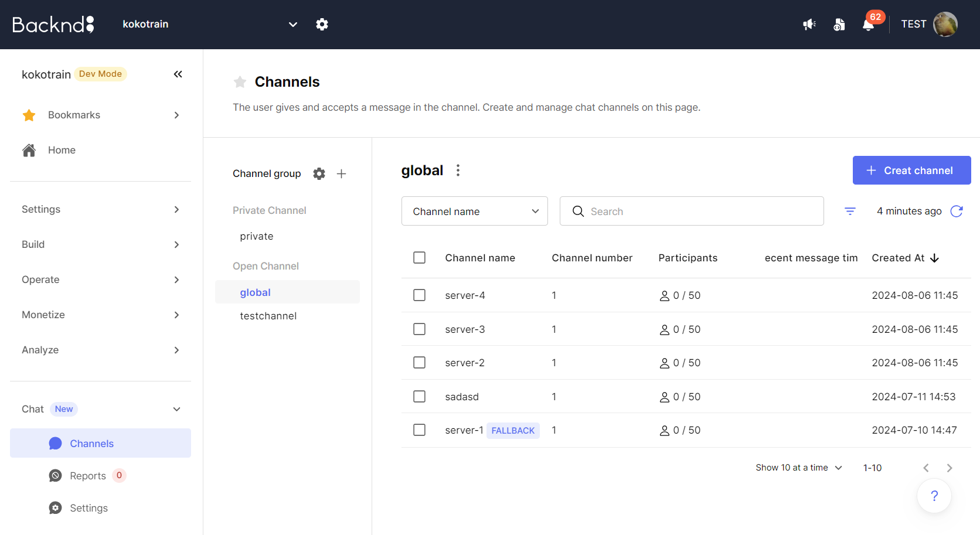The height and width of the screenshot is (535, 980).
Task: Click the Creat channel button
Action: click(911, 171)
